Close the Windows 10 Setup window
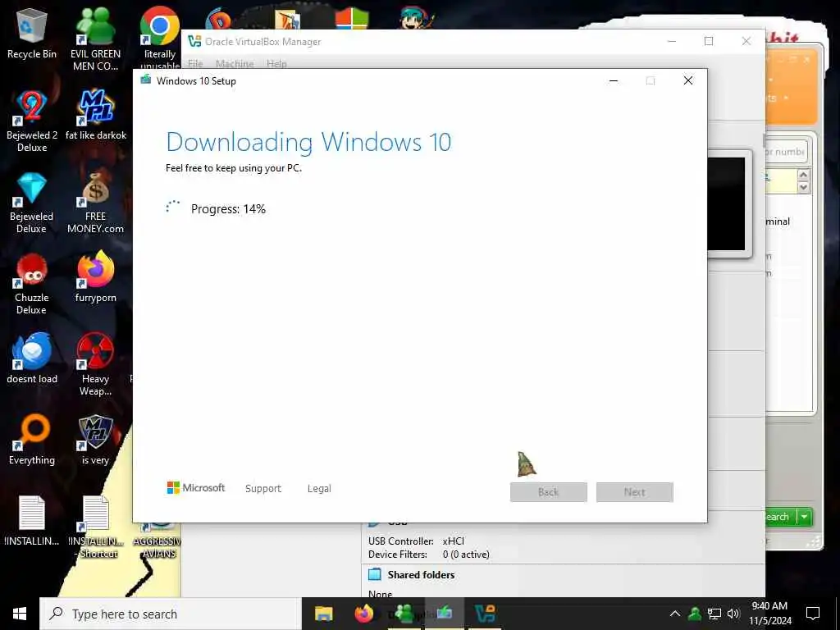The height and width of the screenshot is (630, 840). pyautogui.click(x=688, y=81)
